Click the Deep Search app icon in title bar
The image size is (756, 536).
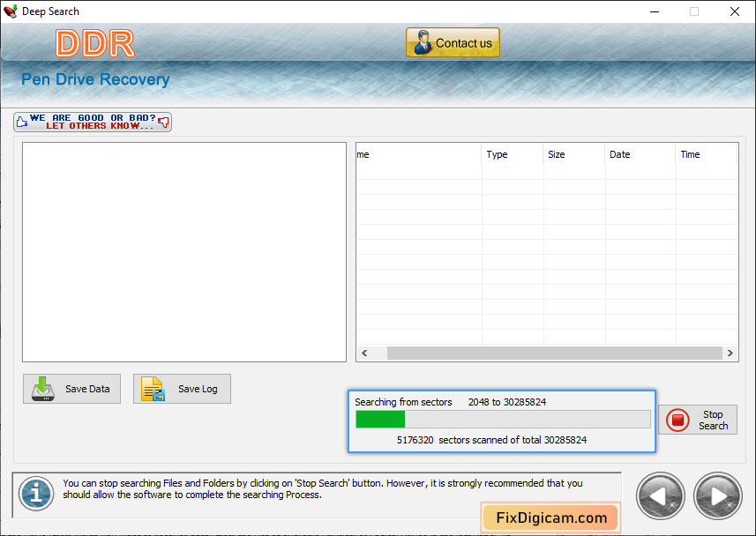tap(10, 11)
